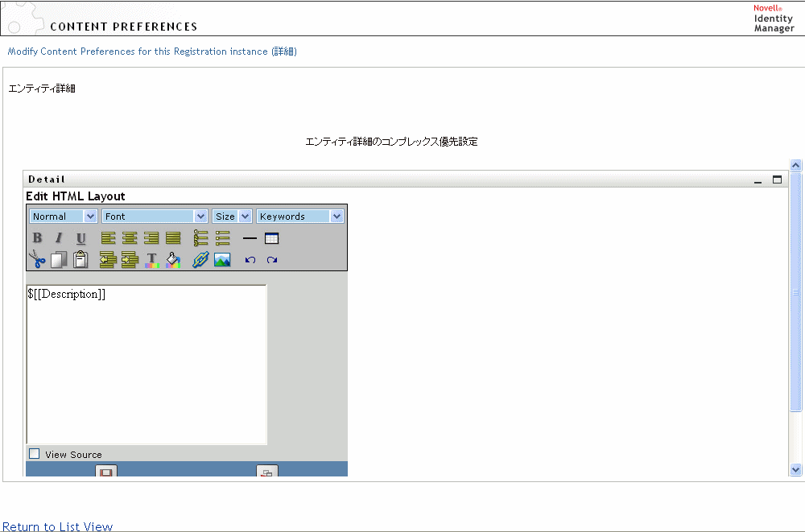
Task: Enable the View Source checkbox
Action: (x=35, y=453)
